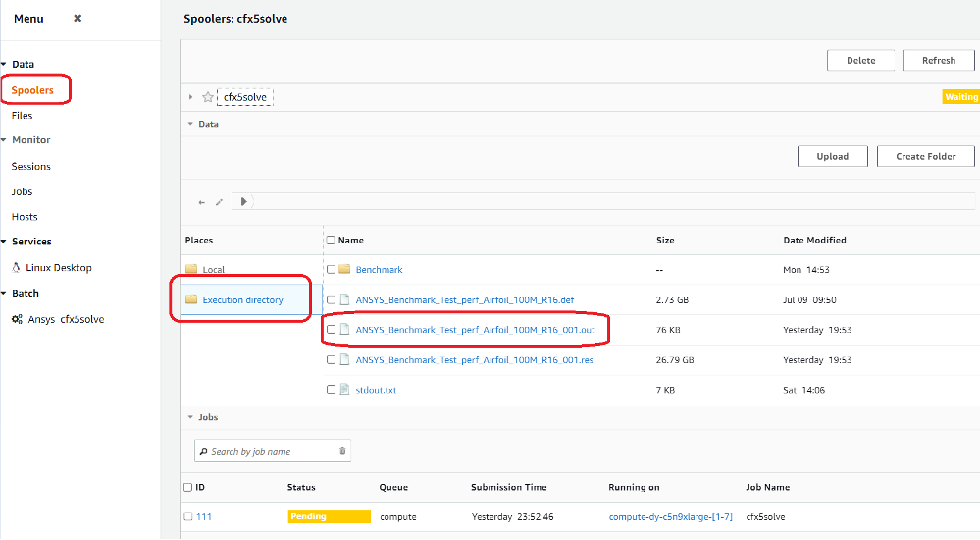The height and width of the screenshot is (540, 980).
Task: Open the stdout.txt file
Action: click(376, 390)
